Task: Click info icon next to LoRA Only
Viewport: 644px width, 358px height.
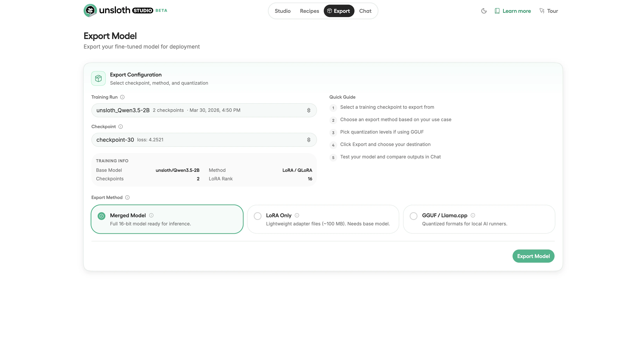Action: click(297, 215)
